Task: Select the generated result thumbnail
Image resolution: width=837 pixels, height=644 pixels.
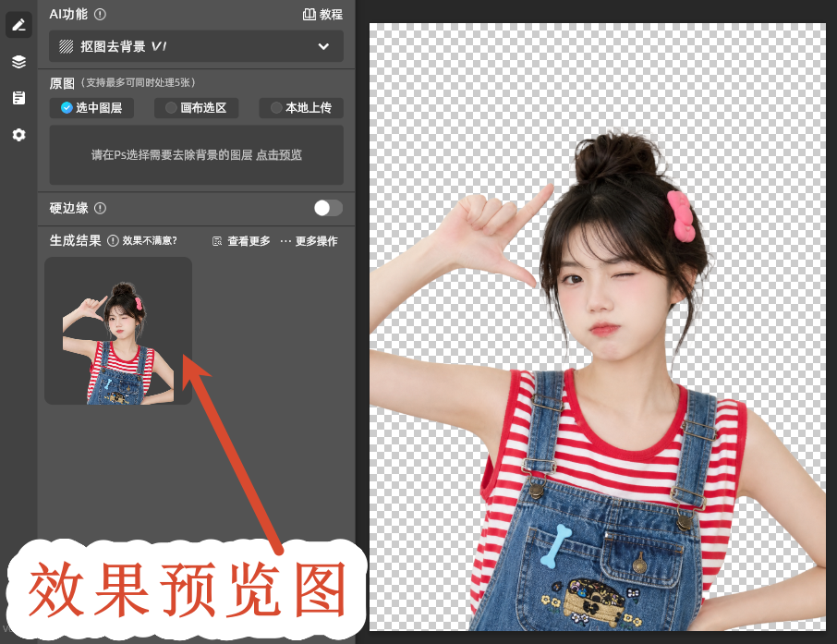Action: pos(118,331)
